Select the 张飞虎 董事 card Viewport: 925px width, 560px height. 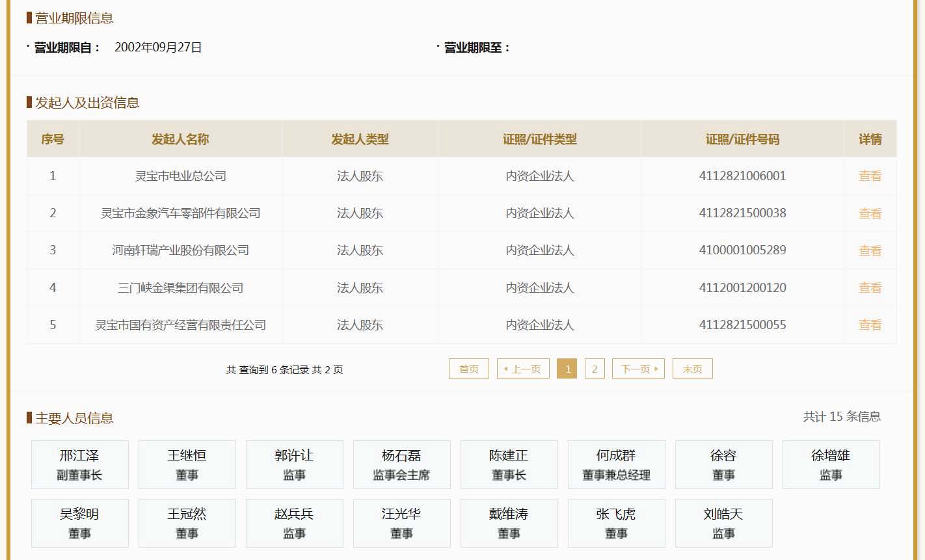tap(617, 523)
